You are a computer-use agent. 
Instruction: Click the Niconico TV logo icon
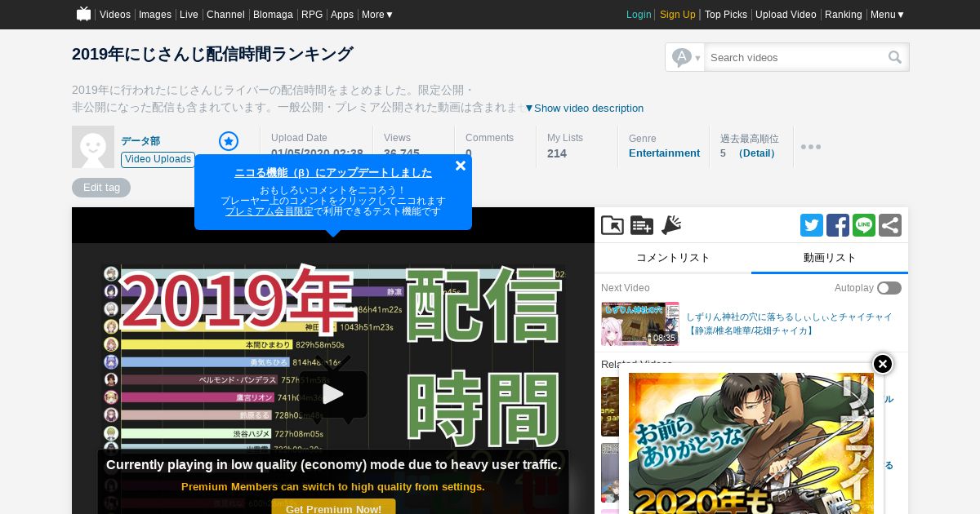click(x=83, y=14)
